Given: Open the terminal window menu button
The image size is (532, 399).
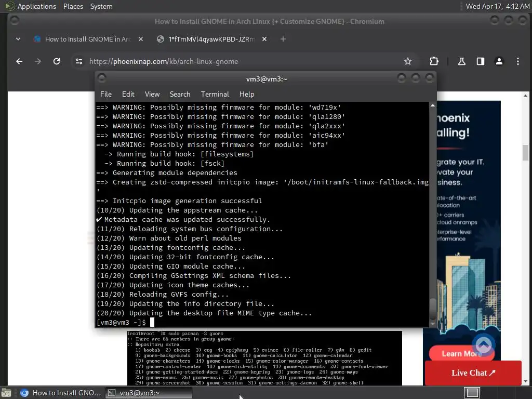Looking at the screenshot, I should (102, 79).
